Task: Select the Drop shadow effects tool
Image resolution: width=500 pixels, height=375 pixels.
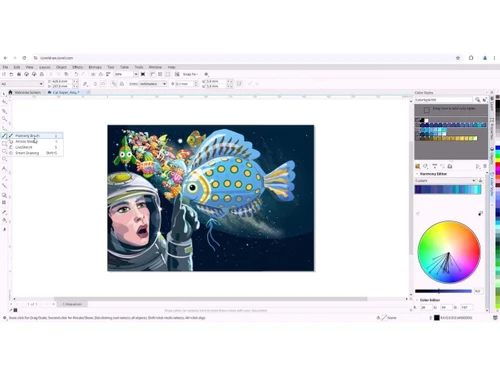Action: (4, 195)
